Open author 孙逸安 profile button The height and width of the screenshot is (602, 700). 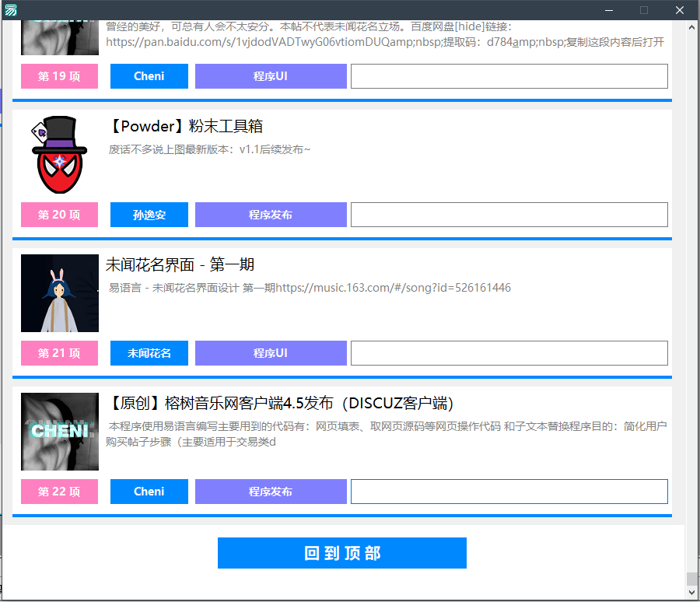[x=149, y=215]
